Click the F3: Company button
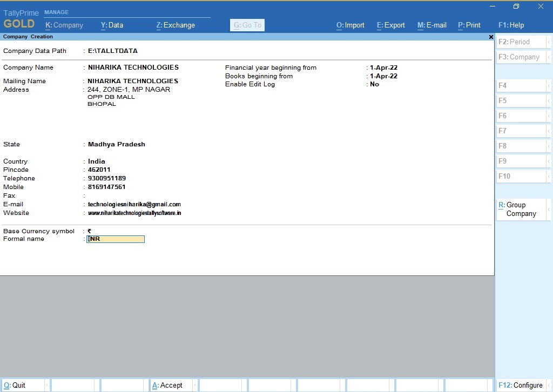553x392 pixels. [521, 57]
